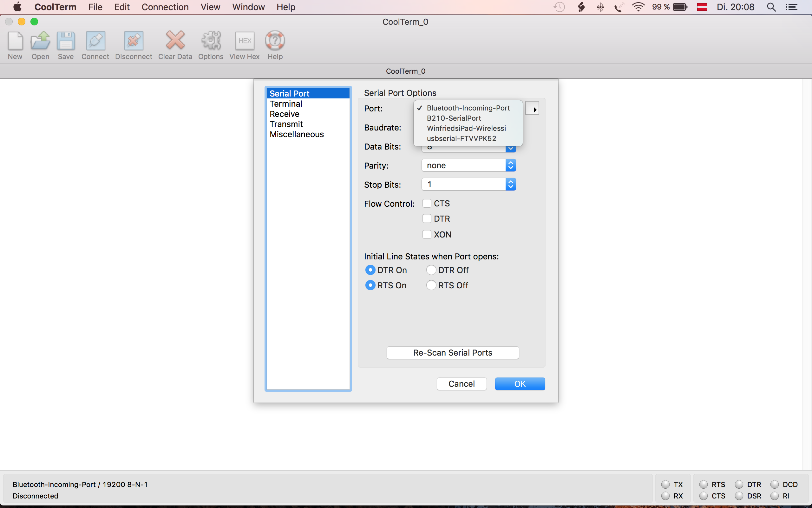Click the Disconnected status text
812x508 pixels.
(35, 496)
